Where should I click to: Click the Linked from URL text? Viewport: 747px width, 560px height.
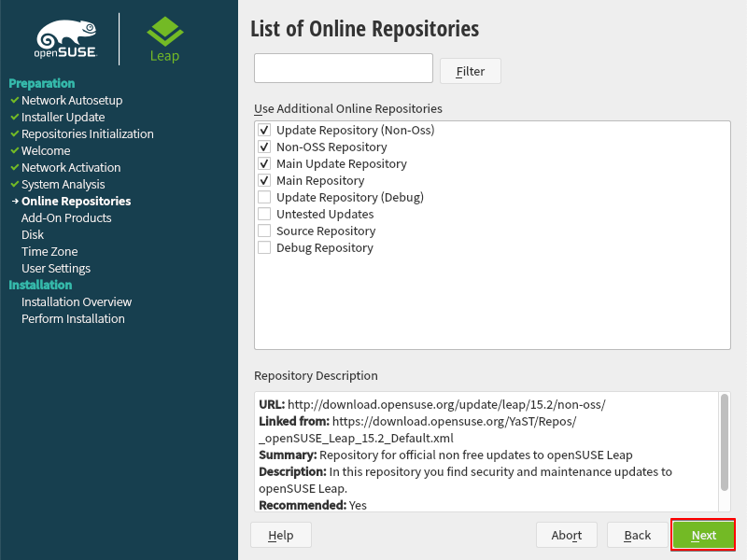tap(417, 429)
